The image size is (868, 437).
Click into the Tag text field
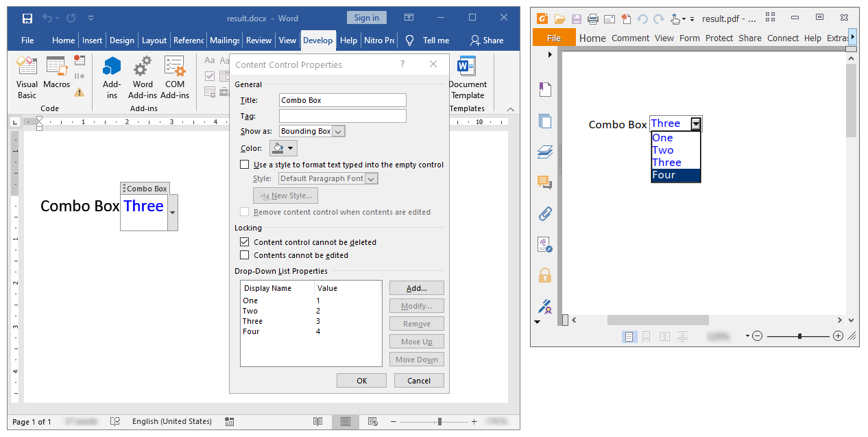tap(342, 116)
